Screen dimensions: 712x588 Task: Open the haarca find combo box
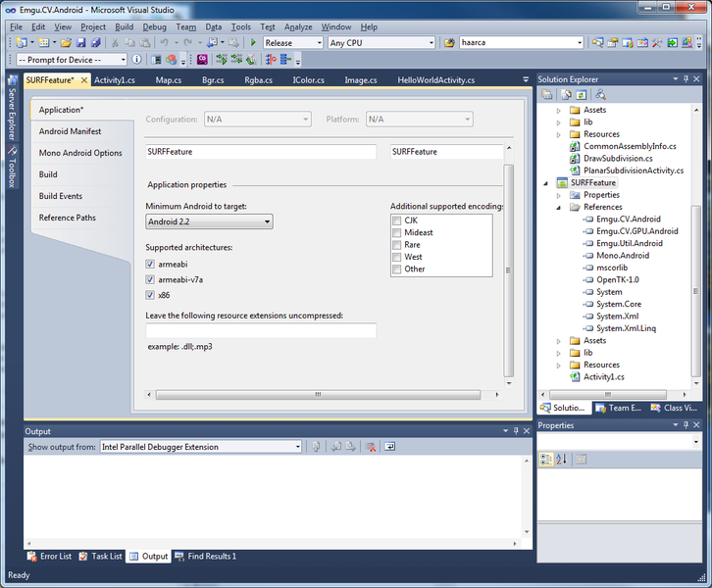[x=522, y=43]
